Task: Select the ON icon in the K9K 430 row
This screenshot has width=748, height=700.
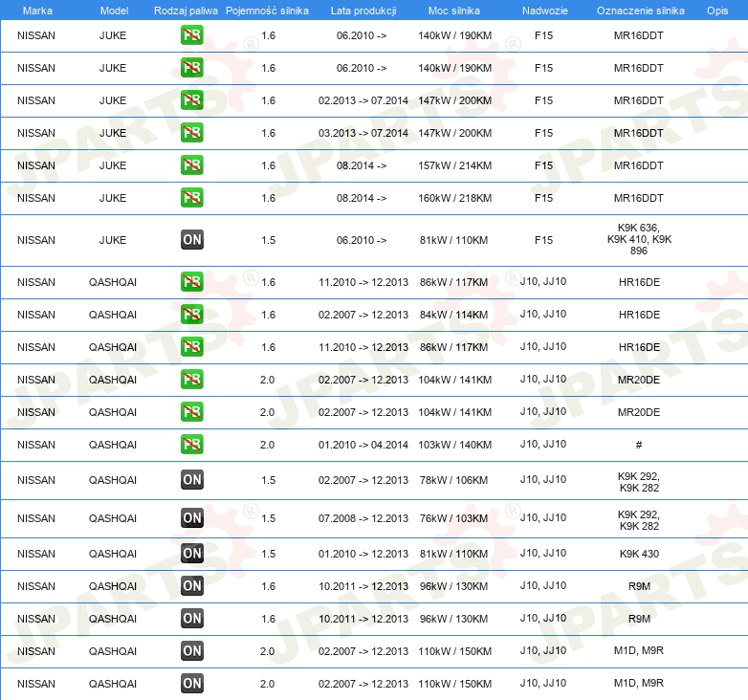Action: [192, 554]
